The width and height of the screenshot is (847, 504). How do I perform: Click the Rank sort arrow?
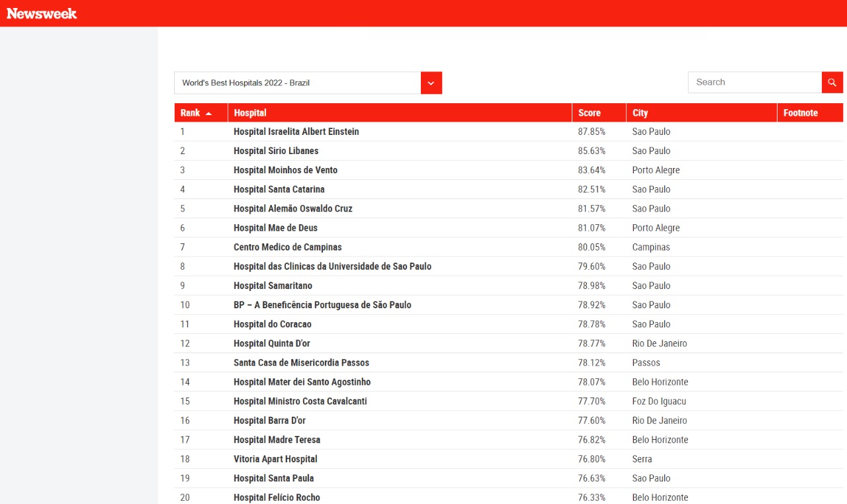[x=208, y=113]
